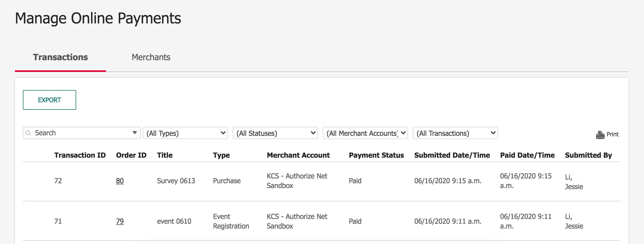Open the Search field dropdown arrow
This screenshot has height=244, width=644.
pos(135,132)
